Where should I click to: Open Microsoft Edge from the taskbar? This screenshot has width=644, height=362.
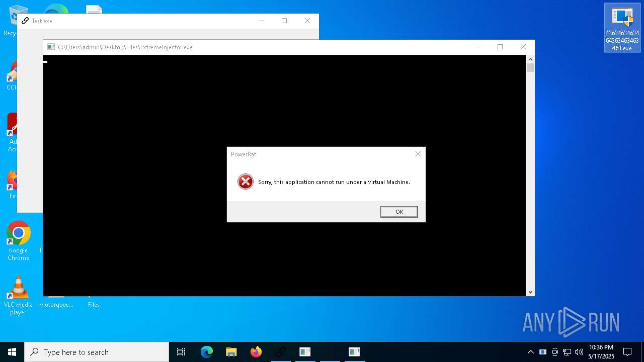(x=207, y=352)
